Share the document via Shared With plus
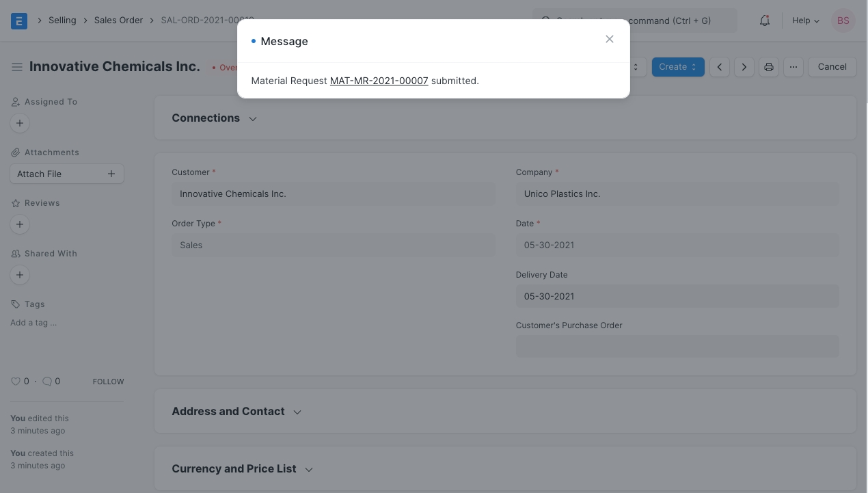This screenshot has width=868, height=493. pyautogui.click(x=20, y=275)
